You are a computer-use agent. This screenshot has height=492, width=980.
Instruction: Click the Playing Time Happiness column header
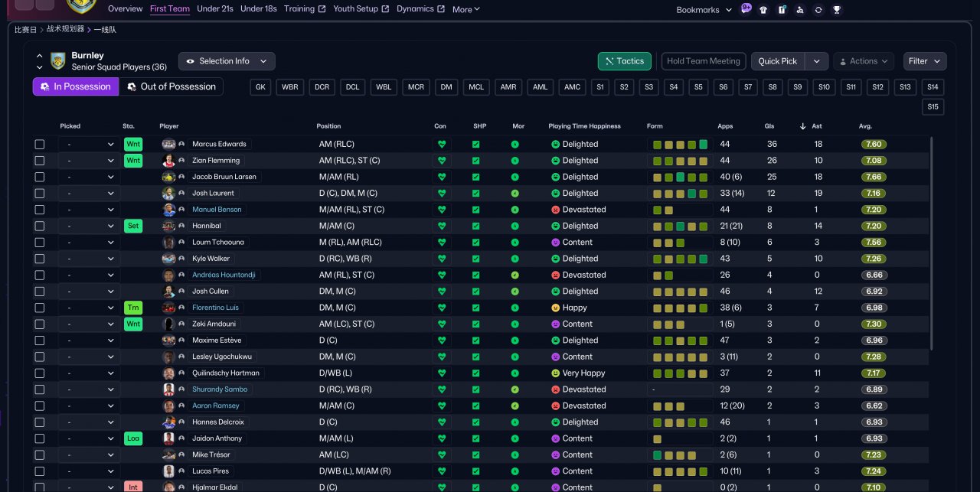(584, 126)
